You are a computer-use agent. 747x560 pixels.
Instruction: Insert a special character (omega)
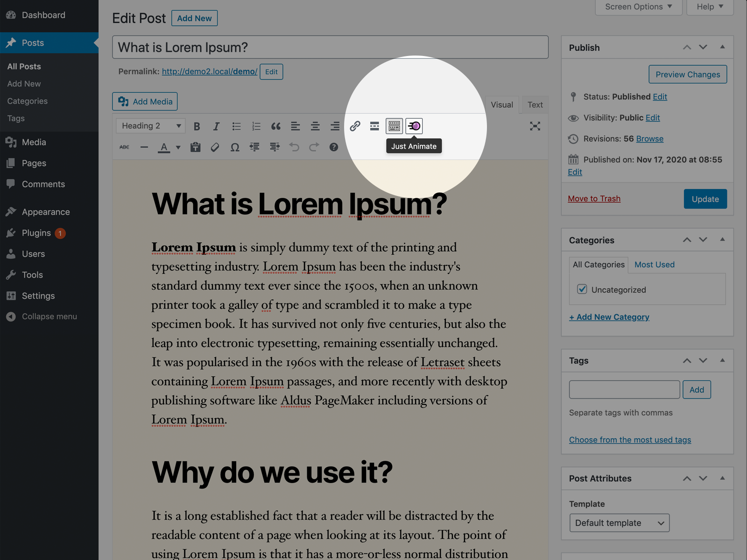(x=235, y=147)
